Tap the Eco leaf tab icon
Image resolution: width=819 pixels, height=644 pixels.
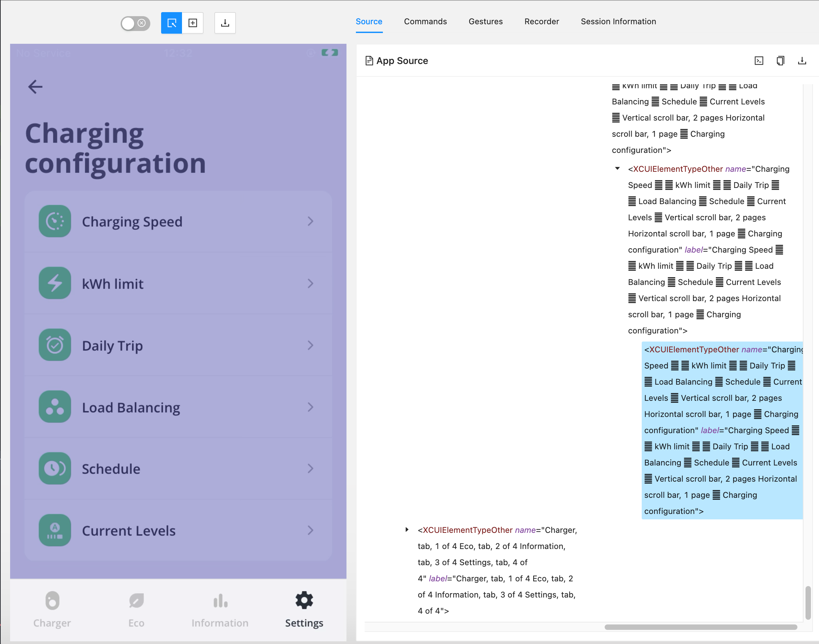136,600
